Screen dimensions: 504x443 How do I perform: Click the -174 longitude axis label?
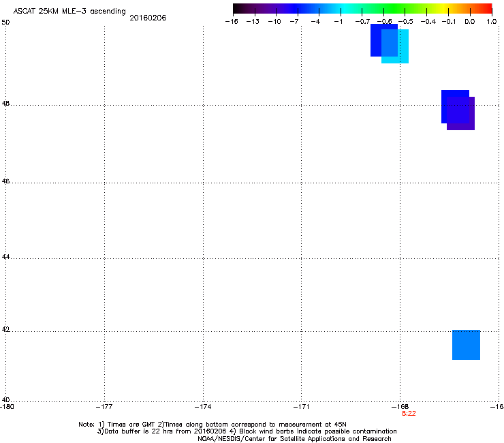click(x=203, y=407)
